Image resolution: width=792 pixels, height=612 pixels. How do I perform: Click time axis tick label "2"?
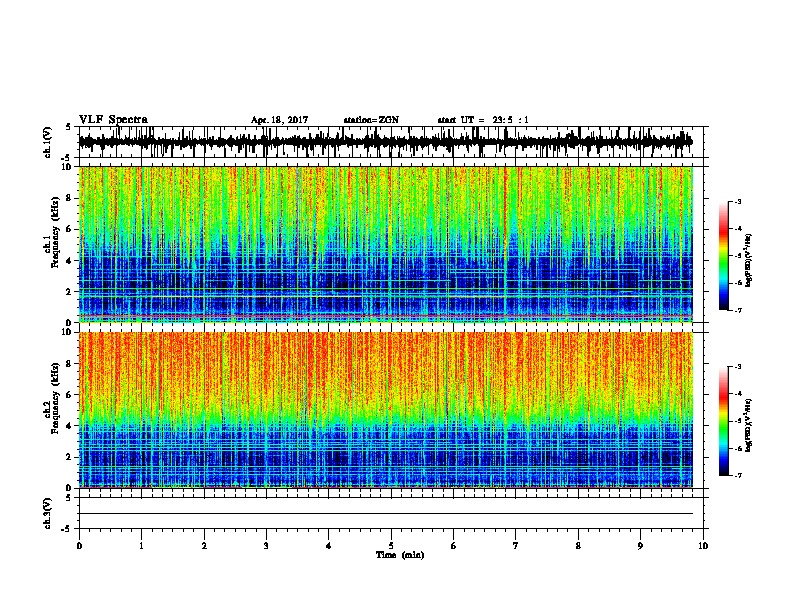pos(204,546)
